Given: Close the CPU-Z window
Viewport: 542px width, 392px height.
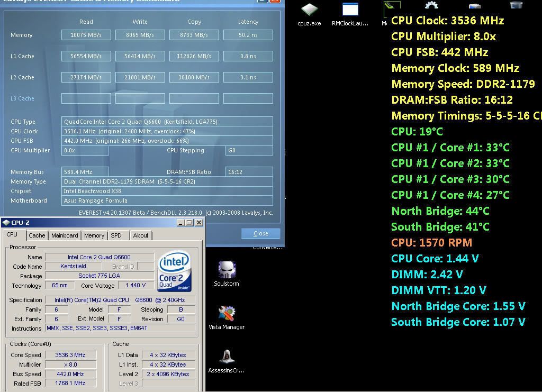Looking at the screenshot, I should 199,223.
